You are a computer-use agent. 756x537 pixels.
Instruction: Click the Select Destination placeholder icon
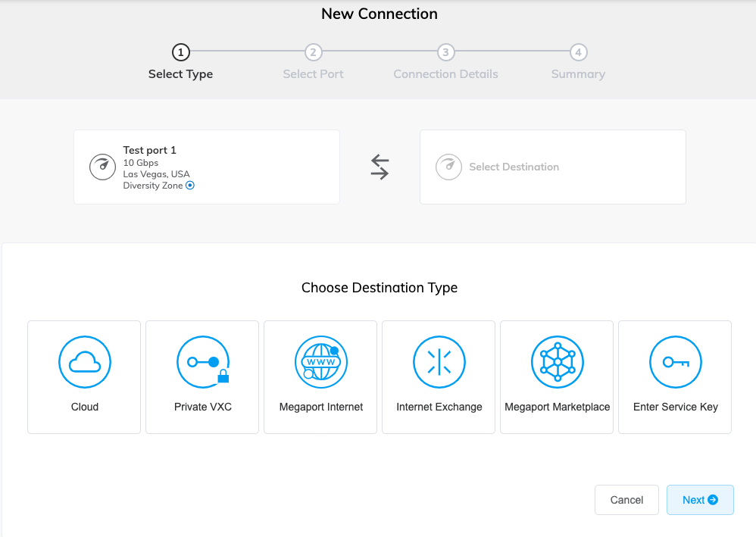[x=448, y=167]
